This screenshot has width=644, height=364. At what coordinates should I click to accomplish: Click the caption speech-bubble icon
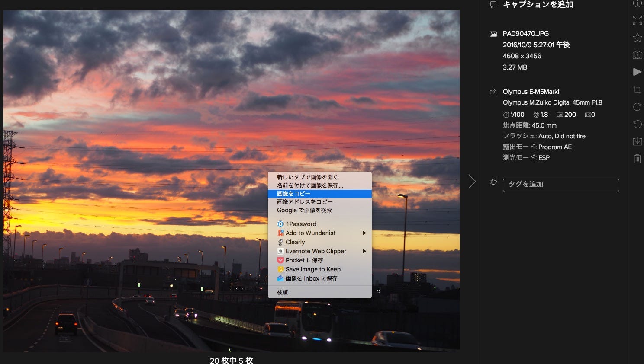[x=493, y=5]
